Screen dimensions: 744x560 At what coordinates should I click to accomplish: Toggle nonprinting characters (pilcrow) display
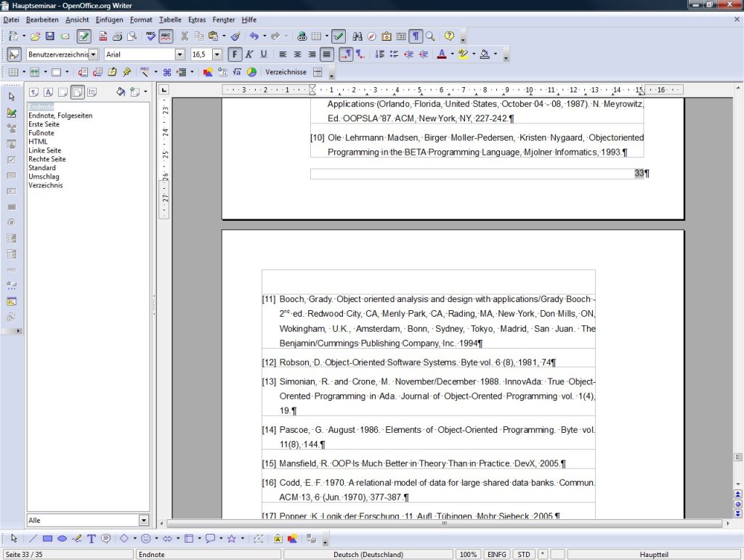(416, 36)
